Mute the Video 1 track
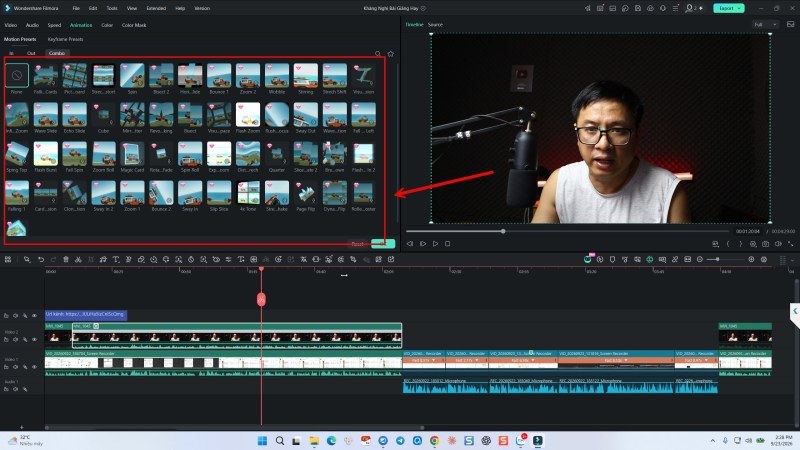 click(x=16, y=367)
